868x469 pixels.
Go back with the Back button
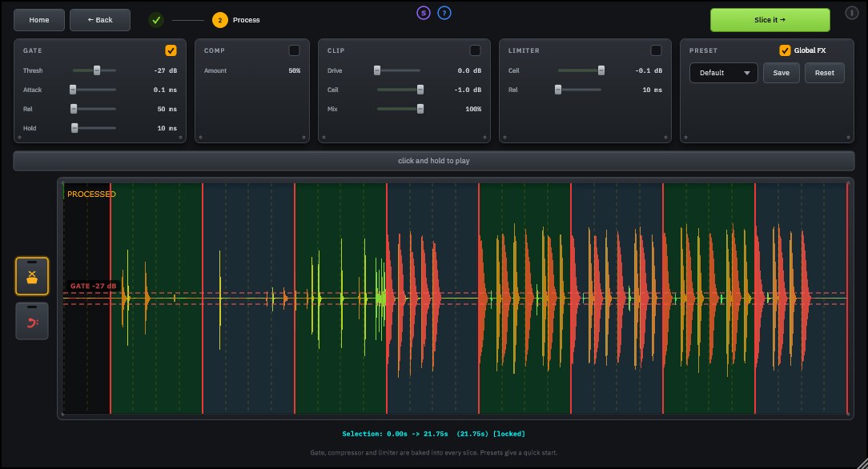100,20
